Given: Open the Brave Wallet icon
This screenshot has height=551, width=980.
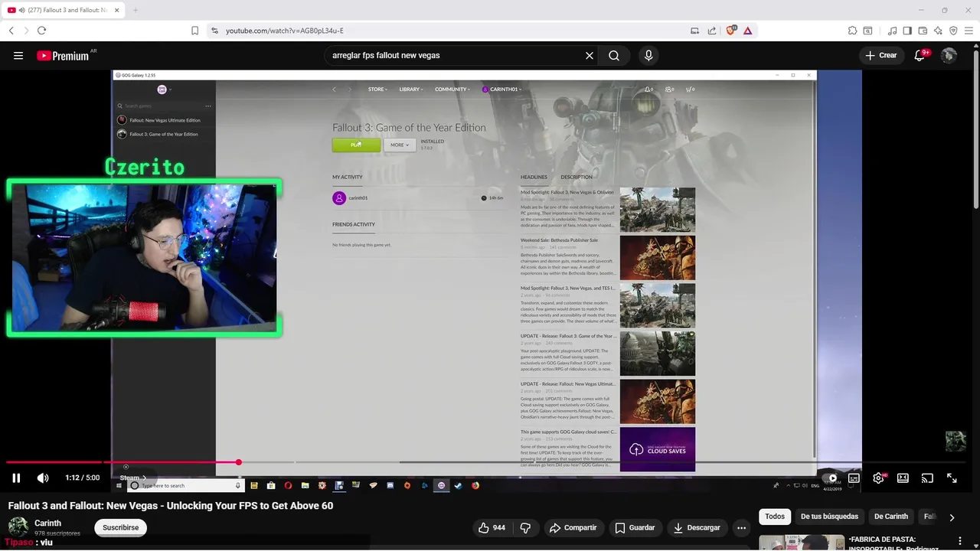Looking at the screenshot, I should (x=923, y=31).
